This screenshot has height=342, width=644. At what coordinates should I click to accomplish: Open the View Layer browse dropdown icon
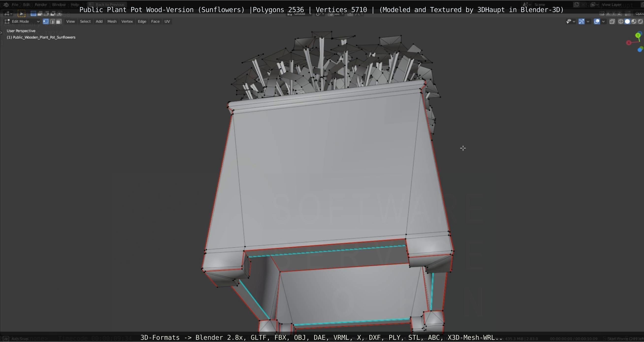pyautogui.click(x=595, y=4)
